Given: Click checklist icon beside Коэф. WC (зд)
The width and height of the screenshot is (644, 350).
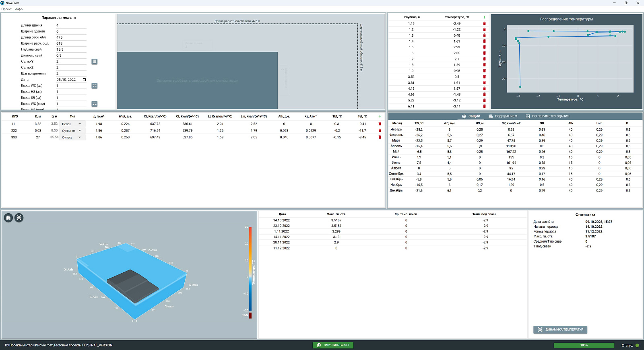Looking at the screenshot, I should pos(95,86).
